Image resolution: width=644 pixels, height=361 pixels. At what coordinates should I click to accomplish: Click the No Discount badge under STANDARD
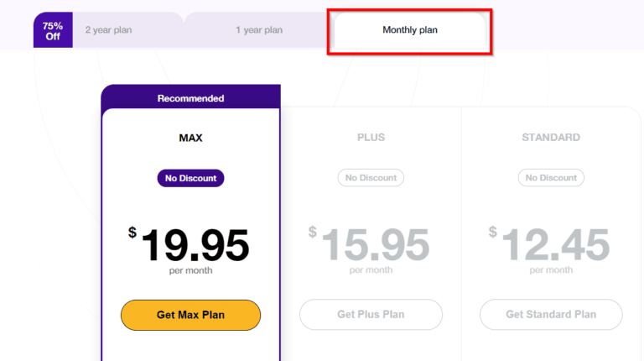click(x=551, y=178)
